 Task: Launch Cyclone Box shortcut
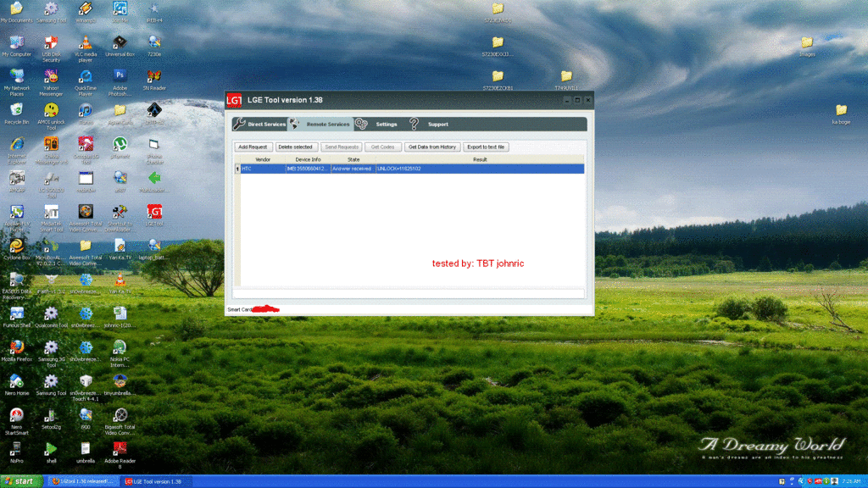(17, 249)
